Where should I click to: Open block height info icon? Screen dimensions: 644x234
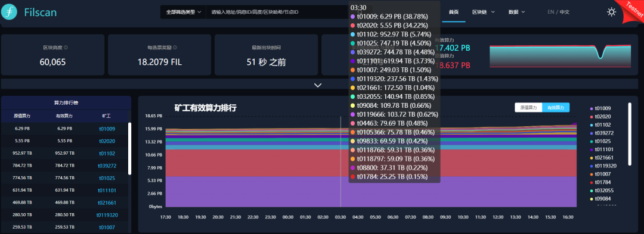(66, 48)
